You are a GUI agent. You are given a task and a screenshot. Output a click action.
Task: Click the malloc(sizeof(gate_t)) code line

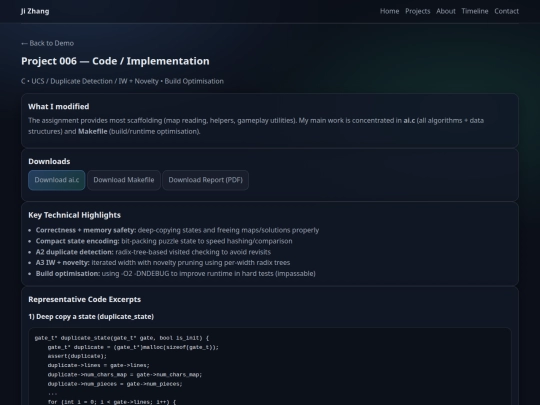[133, 347]
